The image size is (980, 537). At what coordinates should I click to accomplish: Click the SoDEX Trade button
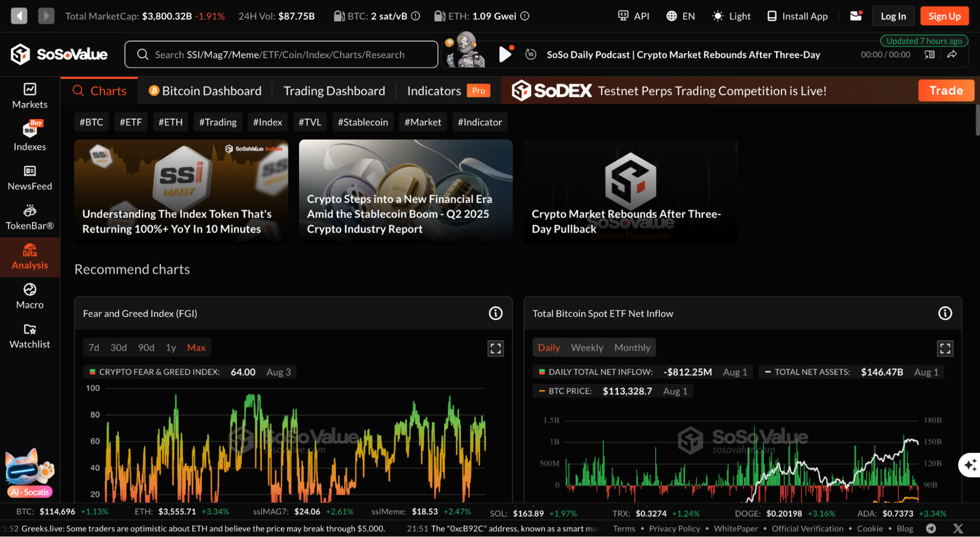click(x=946, y=91)
